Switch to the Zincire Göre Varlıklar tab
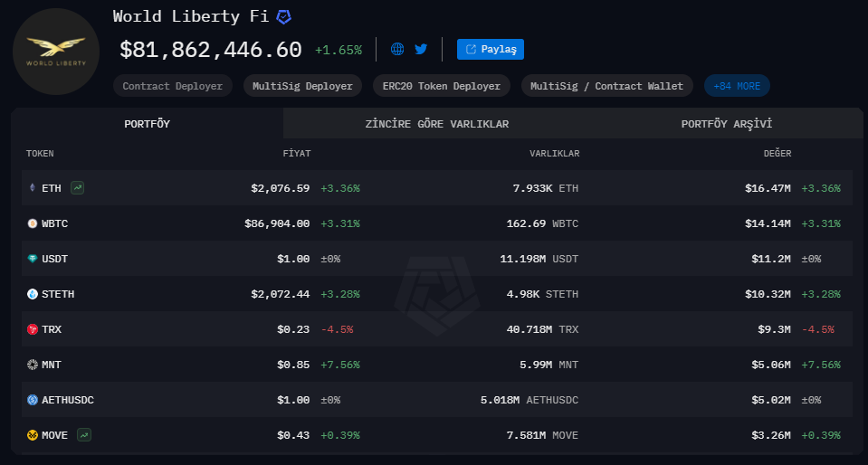 436,124
